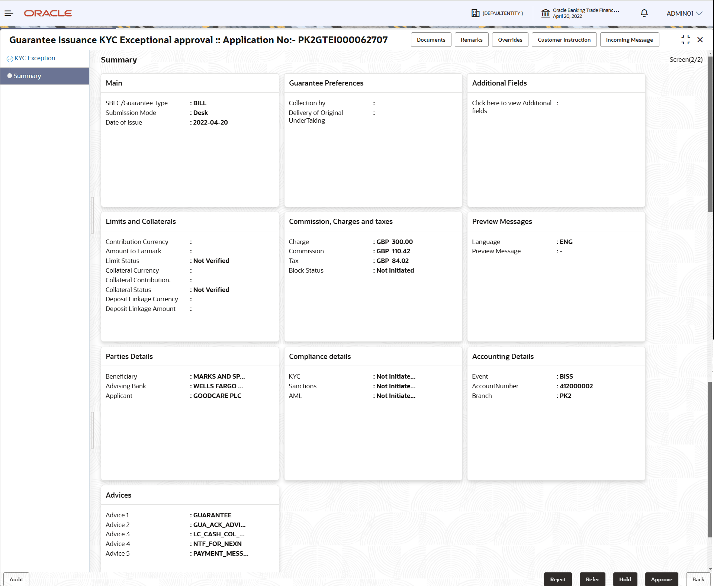This screenshot has height=588, width=714.
Task: Open the hamburger navigation menu
Action: coord(9,13)
